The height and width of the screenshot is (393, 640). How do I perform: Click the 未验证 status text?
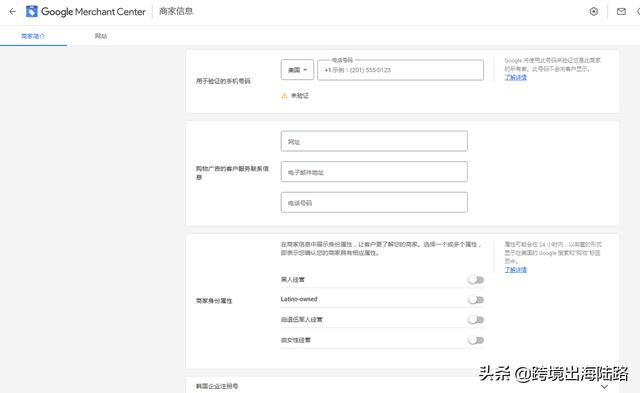point(300,95)
